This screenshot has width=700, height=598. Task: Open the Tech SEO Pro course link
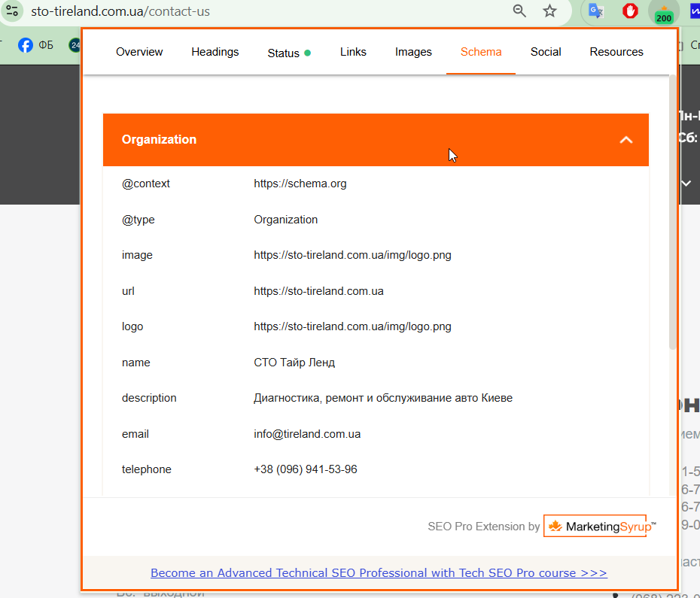click(379, 572)
